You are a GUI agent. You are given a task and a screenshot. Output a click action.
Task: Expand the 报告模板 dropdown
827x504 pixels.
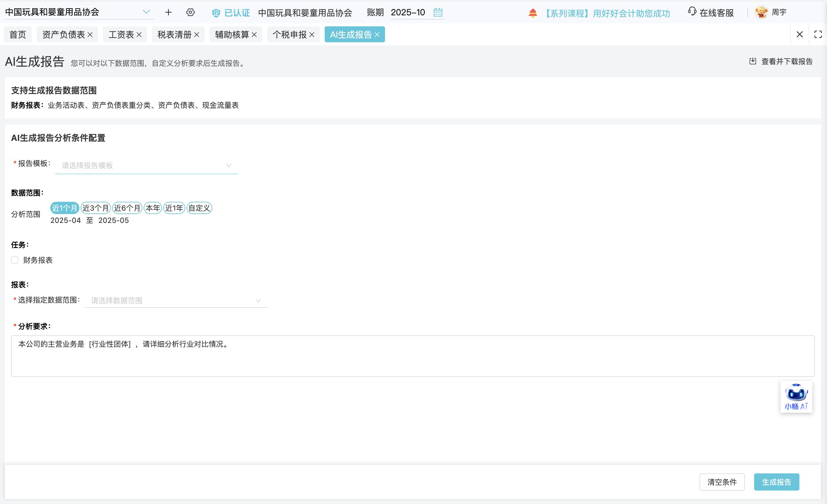147,165
